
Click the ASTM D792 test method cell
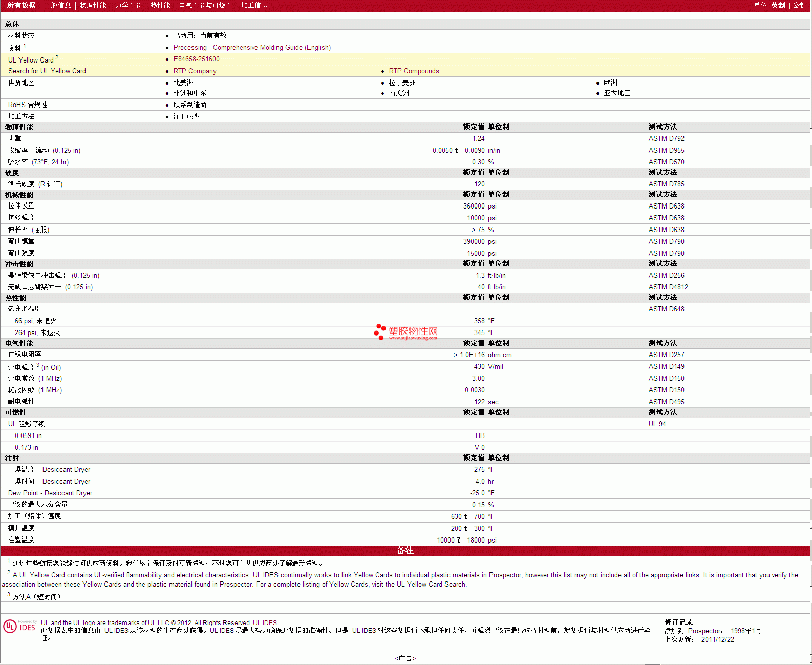pyautogui.click(x=666, y=139)
